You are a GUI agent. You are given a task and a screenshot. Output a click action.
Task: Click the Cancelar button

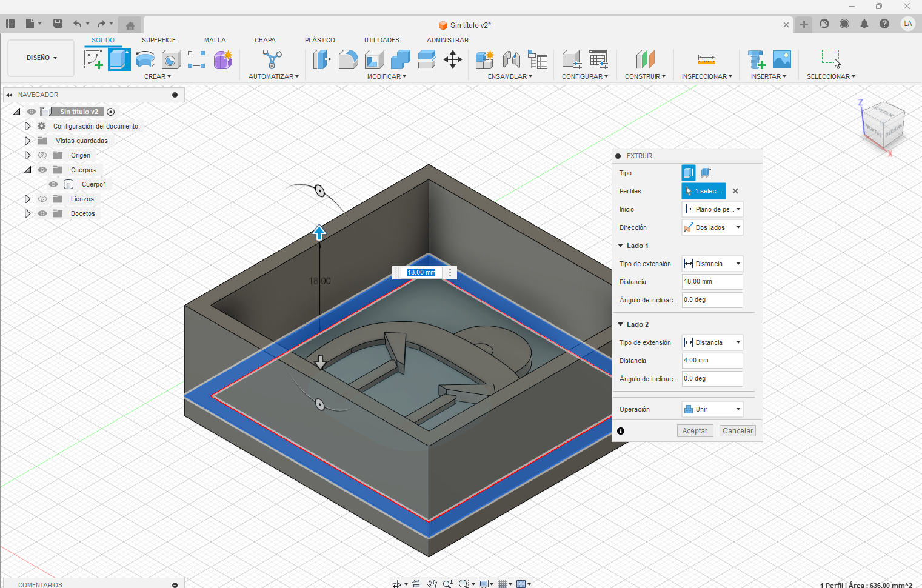738,431
